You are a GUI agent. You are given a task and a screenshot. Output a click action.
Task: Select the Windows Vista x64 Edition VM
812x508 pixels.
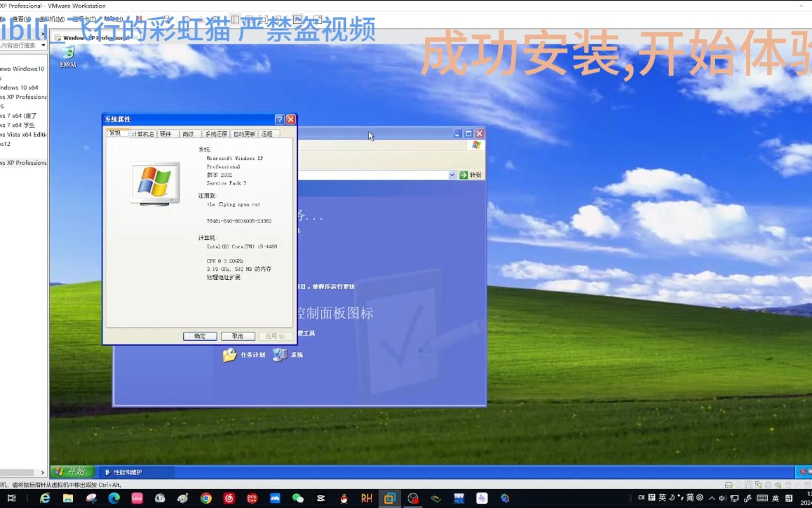23,135
